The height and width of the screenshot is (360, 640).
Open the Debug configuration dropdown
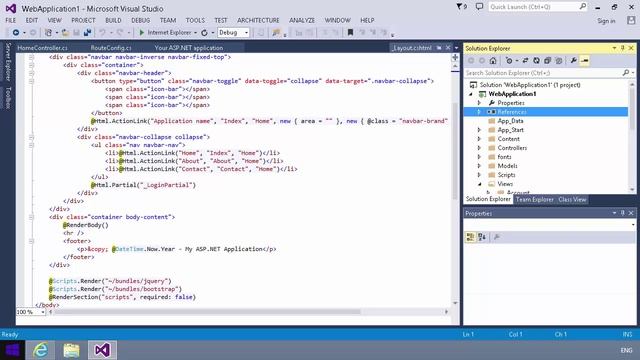click(x=246, y=33)
